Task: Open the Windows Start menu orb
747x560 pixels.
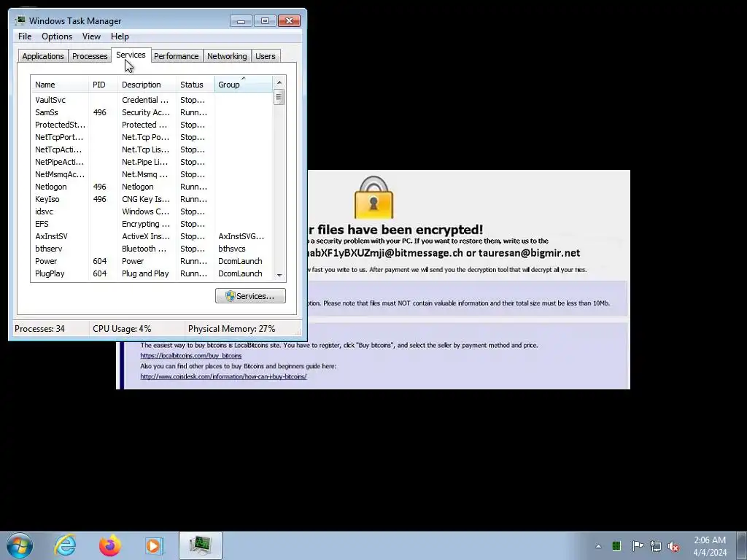Action: [x=20, y=545]
